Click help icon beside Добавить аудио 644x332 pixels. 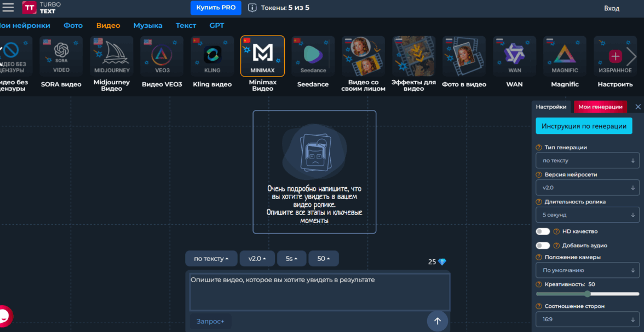556,246
